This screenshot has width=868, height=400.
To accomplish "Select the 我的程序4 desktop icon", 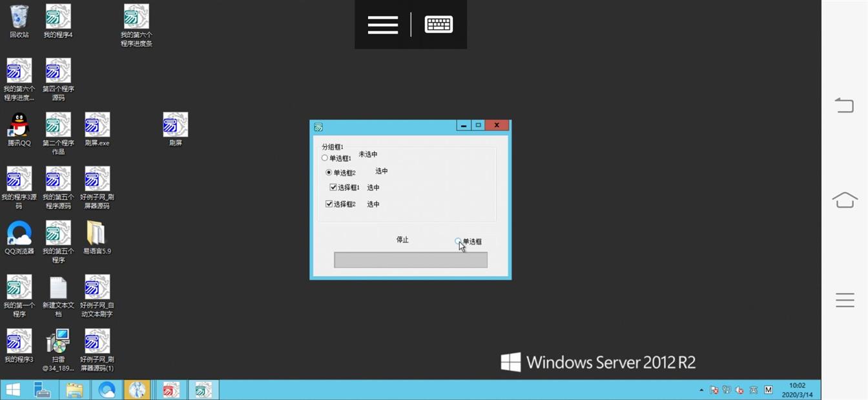I will pyautogui.click(x=58, y=18).
